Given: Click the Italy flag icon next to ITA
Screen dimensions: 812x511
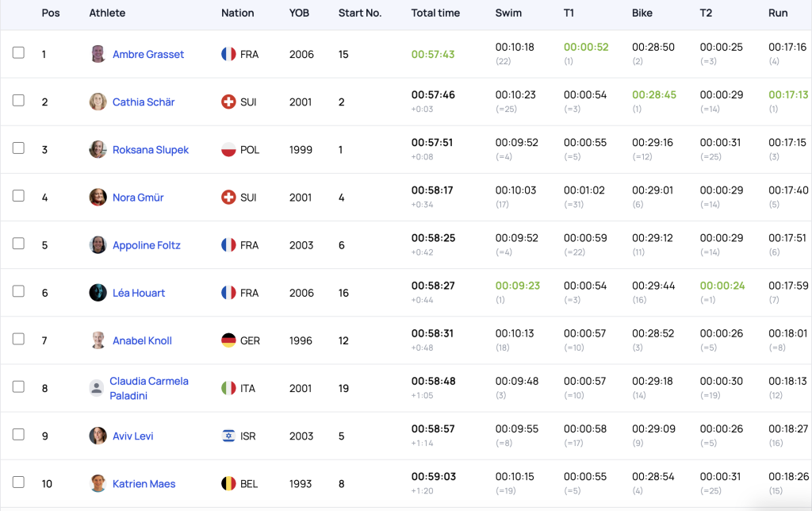Looking at the screenshot, I should [x=228, y=388].
